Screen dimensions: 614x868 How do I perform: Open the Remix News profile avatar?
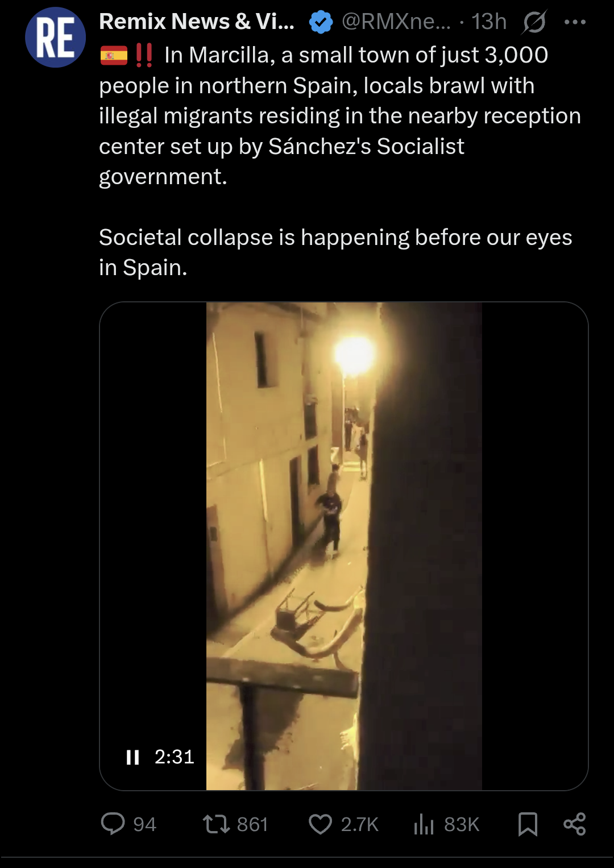(x=55, y=38)
